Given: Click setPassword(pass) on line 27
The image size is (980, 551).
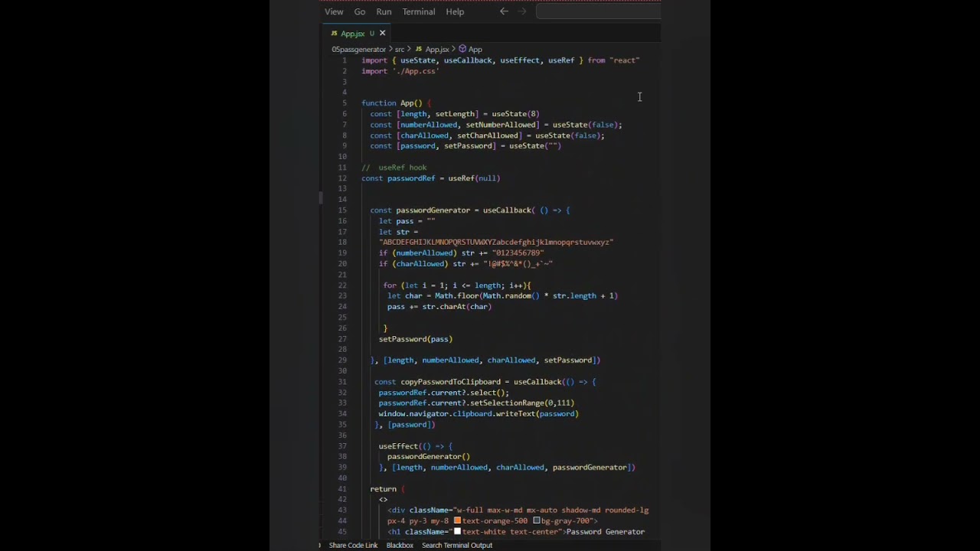Looking at the screenshot, I should (x=416, y=339).
